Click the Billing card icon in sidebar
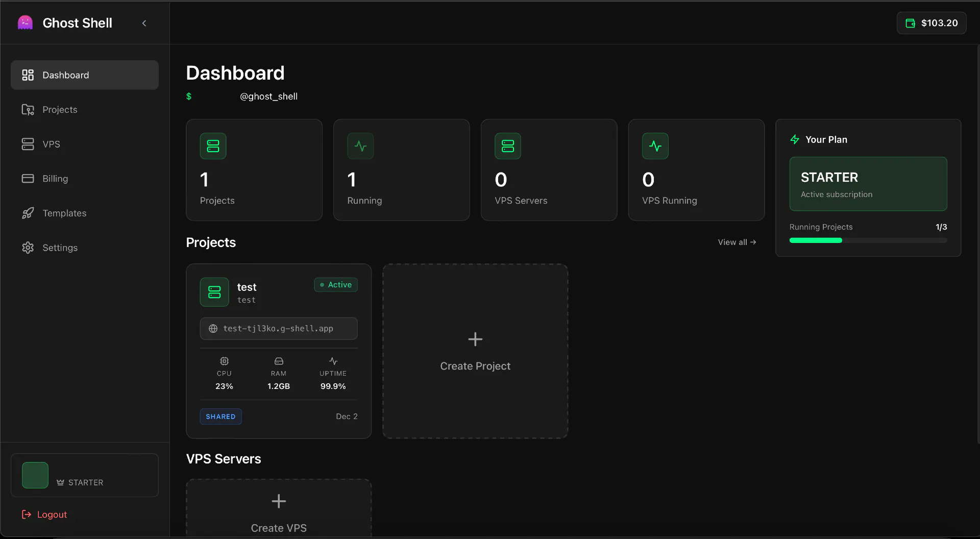This screenshot has width=980, height=539. 28,179
